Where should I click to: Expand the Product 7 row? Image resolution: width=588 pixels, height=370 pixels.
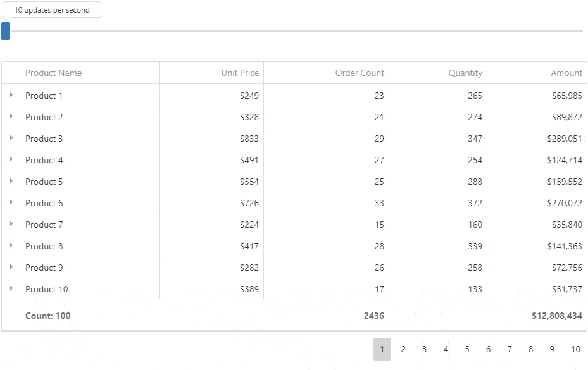(11, 224)
